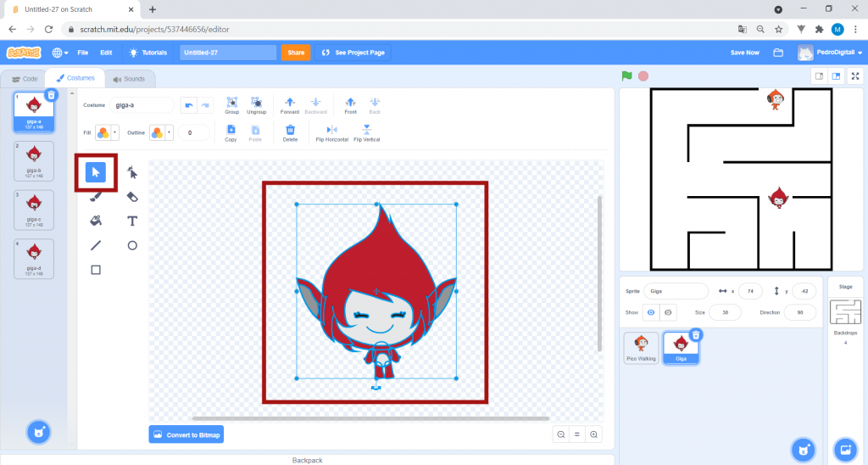Click the orange Share button
The width and height of the screenshot is (868, 465).
coord(296,53)
